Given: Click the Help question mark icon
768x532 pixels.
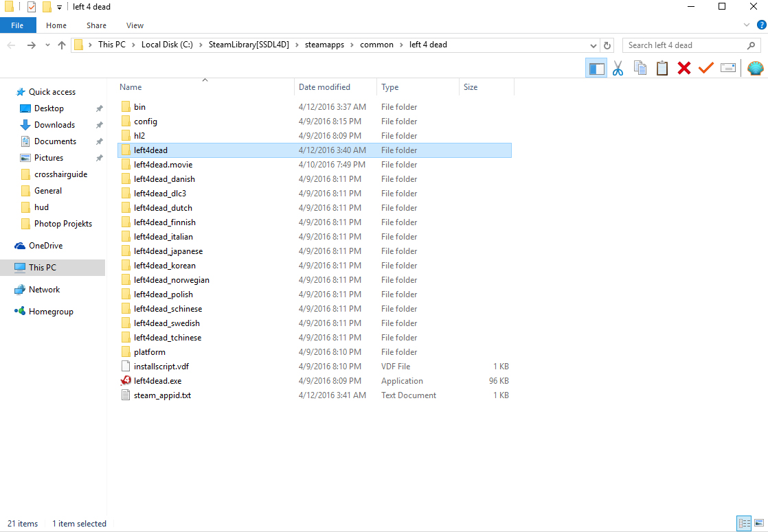Looking at the screenshot, I should pyautogui.click(x=762, y=25).
